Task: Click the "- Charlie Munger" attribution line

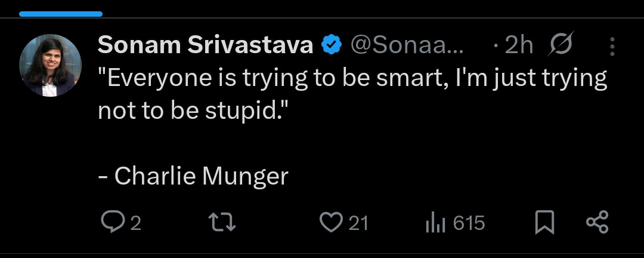Action: click(x=193, y=176)
